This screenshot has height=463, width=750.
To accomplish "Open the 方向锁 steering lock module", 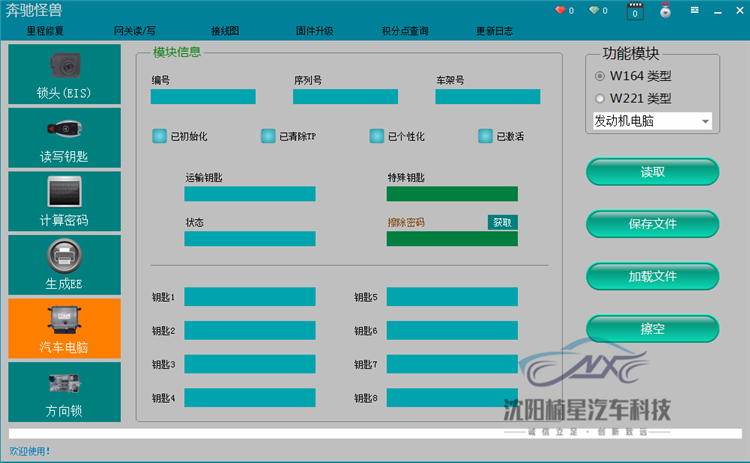I will click(x=64, y=392).
